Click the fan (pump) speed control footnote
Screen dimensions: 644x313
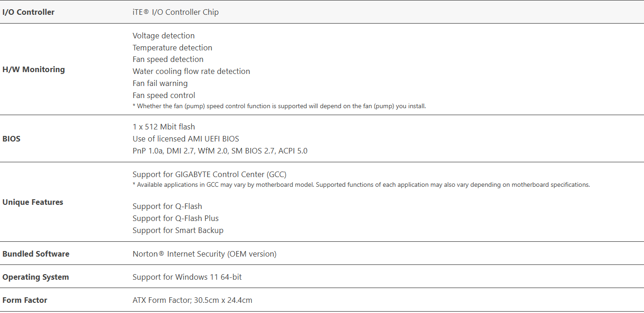(x=279, y=106)
